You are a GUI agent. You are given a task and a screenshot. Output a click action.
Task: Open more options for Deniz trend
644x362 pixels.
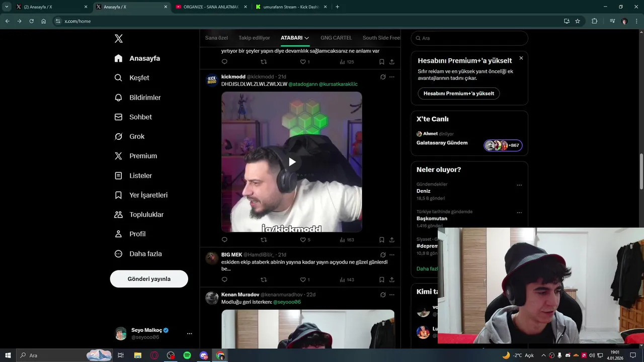click(519, 185)
